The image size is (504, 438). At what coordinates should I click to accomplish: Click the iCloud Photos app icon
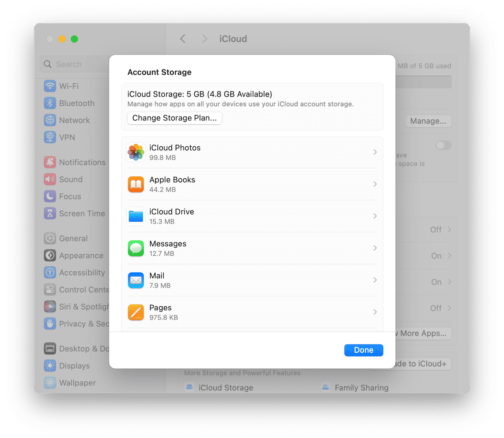coord(136,152)
